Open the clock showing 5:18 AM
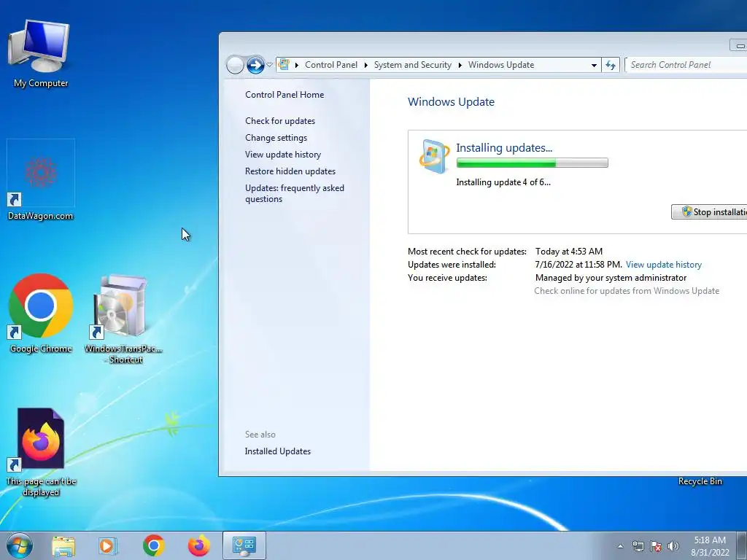This screenshot has width=747, height=560. pyautogui.click(x=710, y=546)
